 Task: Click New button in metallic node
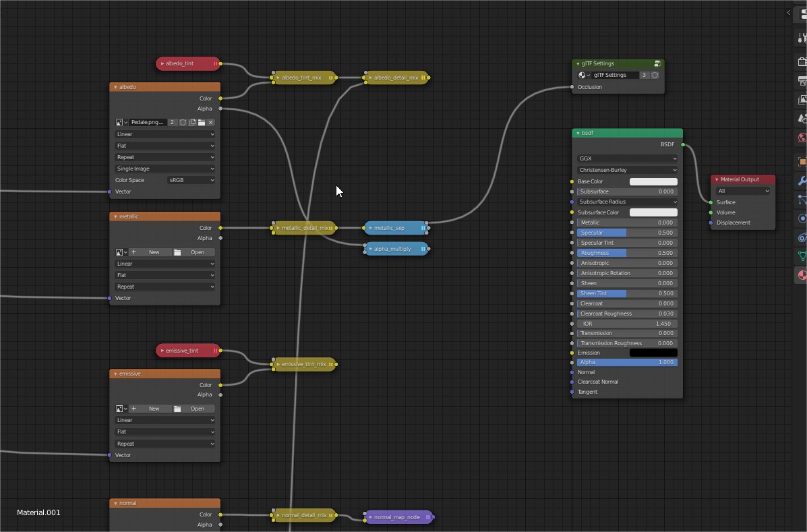pos(149,252)
